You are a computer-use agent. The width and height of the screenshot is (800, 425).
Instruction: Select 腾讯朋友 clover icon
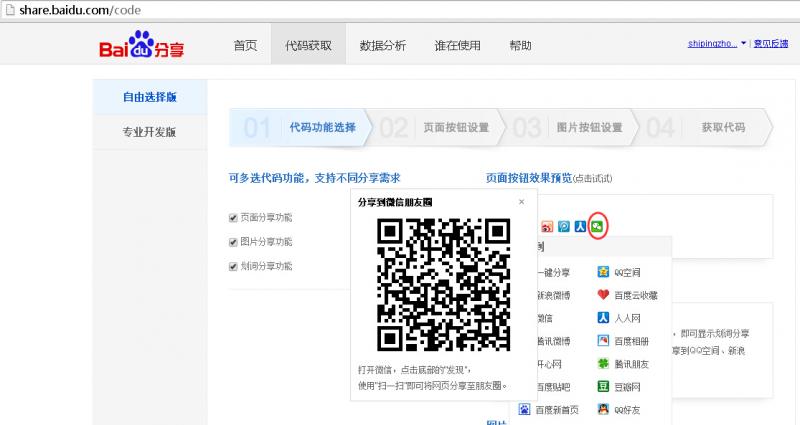coord(603,364)
